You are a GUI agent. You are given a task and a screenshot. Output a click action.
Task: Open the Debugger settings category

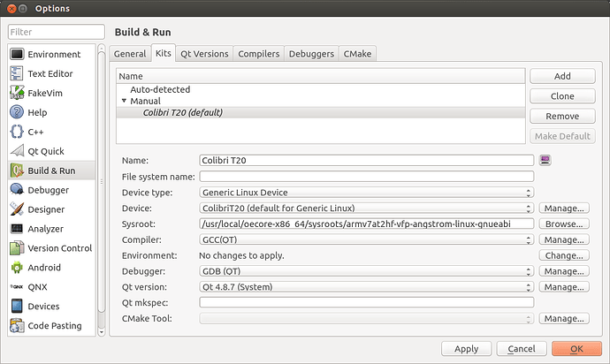click(x=51, y=190)
